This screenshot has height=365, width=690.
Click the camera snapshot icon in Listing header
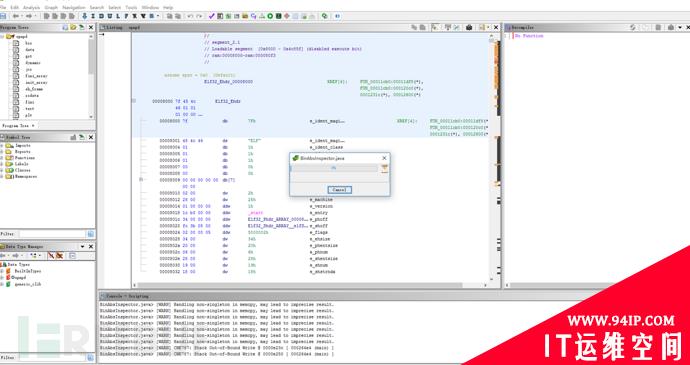pos(469,27)
